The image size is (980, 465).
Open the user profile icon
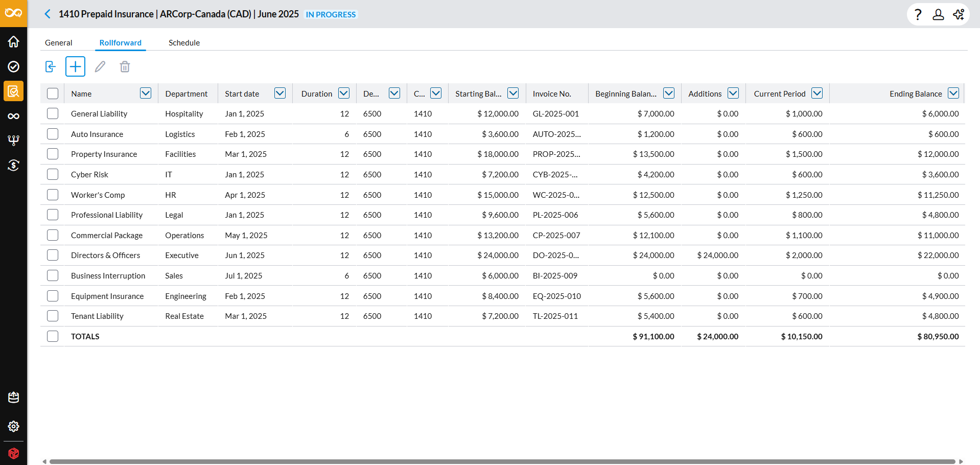coord(938,14)
